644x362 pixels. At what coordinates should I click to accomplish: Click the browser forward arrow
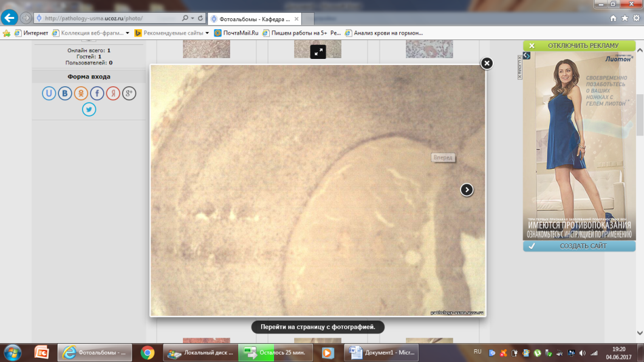tap(26, 18)
